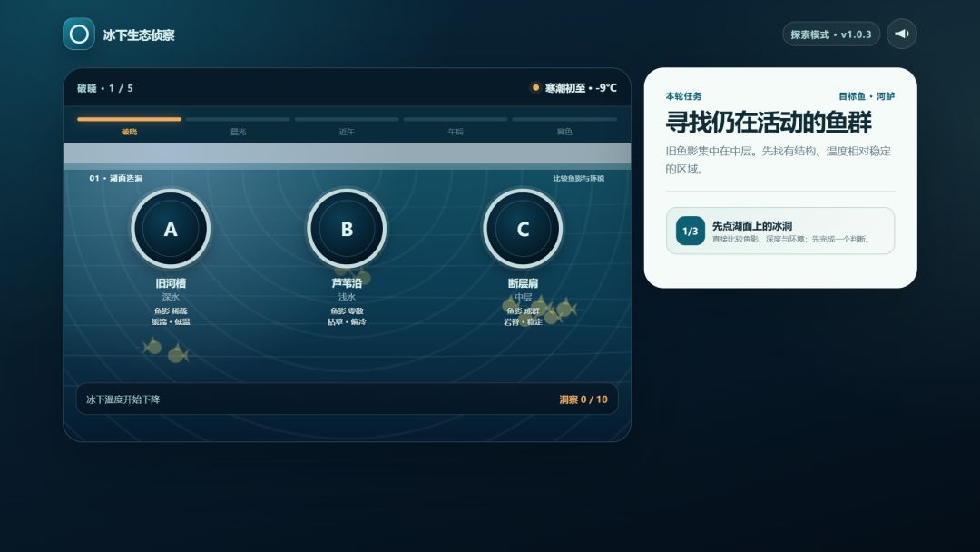Screen dimensions: 980x552
Task: Click the 比较鱼影与环境 hint text
Action: coord(579,178)
